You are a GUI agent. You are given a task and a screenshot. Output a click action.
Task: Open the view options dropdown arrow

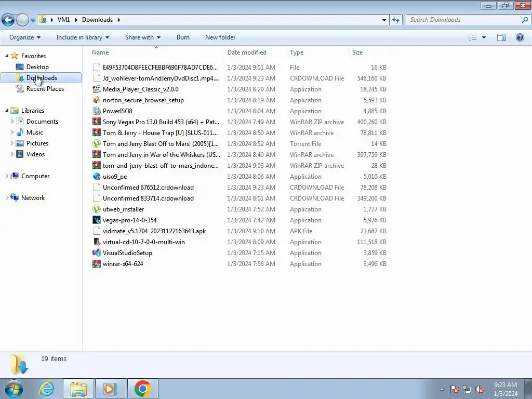tap(484, 37)
